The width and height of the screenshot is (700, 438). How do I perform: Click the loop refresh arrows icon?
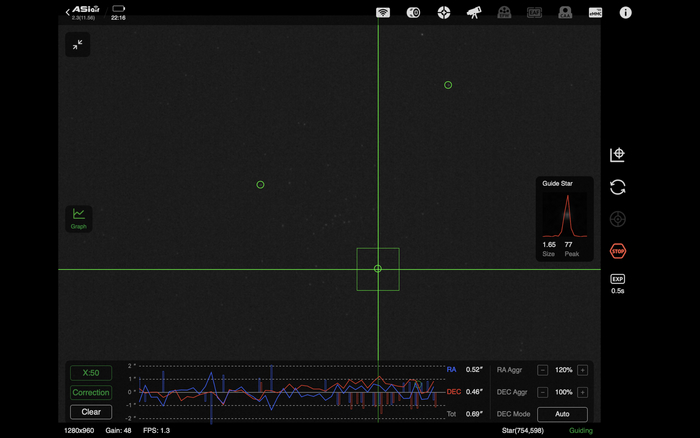617,187
